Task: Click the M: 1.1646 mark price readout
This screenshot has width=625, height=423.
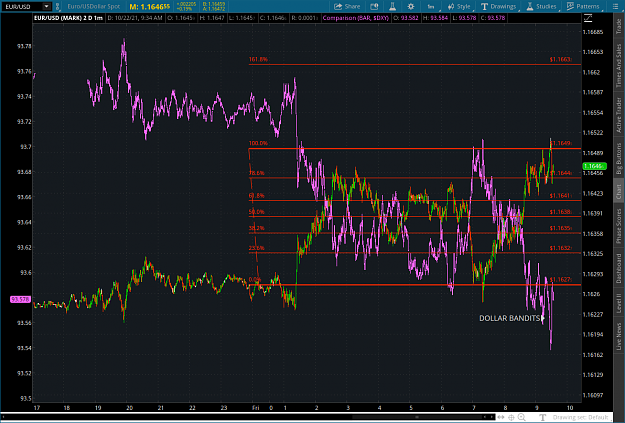Action: click(149, 6)
